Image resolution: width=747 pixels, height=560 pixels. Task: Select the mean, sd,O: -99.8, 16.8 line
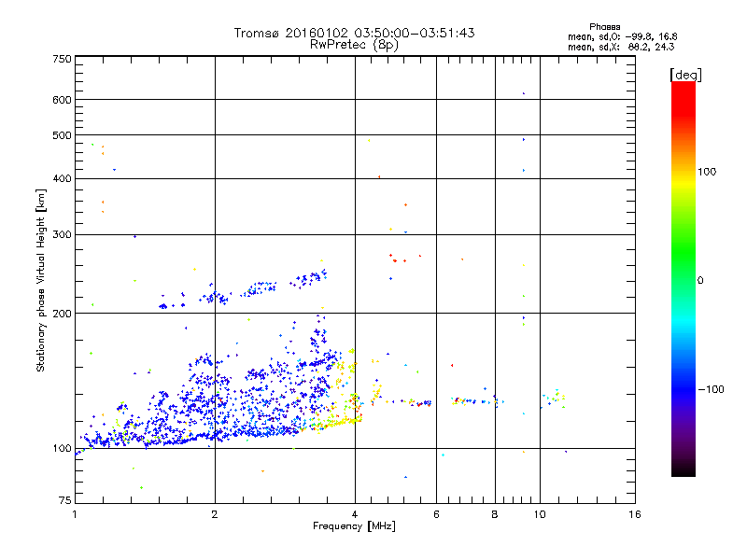622,36
